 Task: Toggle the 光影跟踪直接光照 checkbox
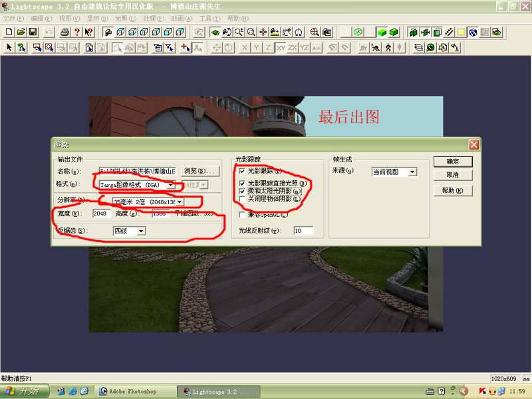tap(242, 184)
